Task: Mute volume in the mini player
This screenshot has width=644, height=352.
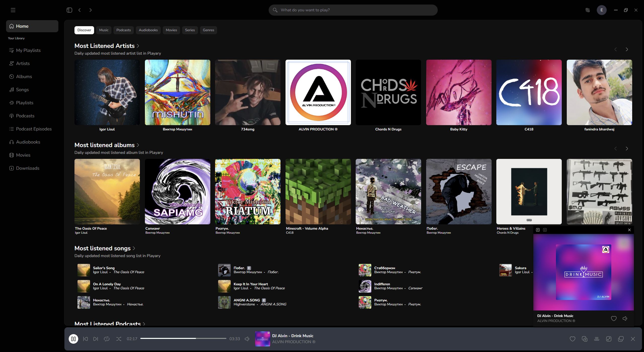Action: (x=625, y=319)
